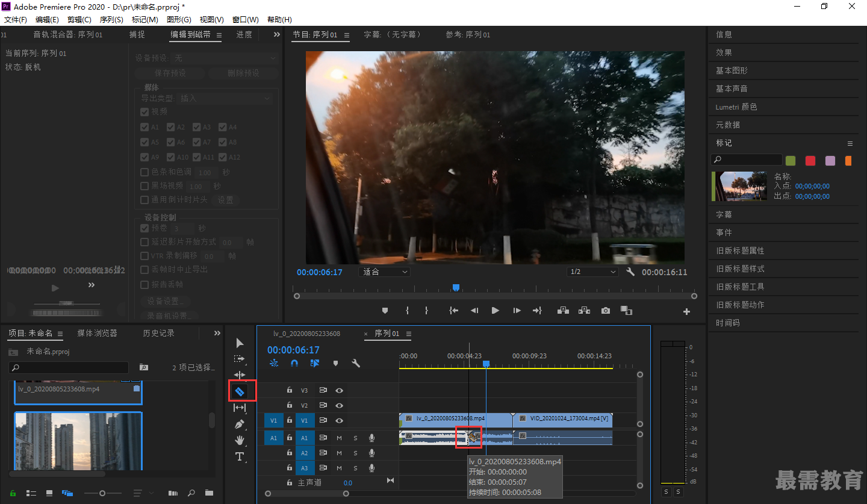867x504 pixels.
Task: Click the Program monitor wrench settings icon
Action: click(630, 272)
